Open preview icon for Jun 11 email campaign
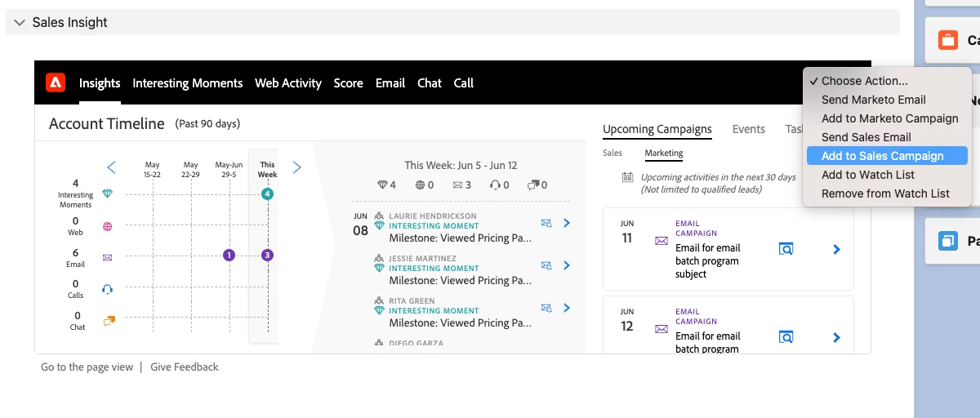 click(786, 249)
